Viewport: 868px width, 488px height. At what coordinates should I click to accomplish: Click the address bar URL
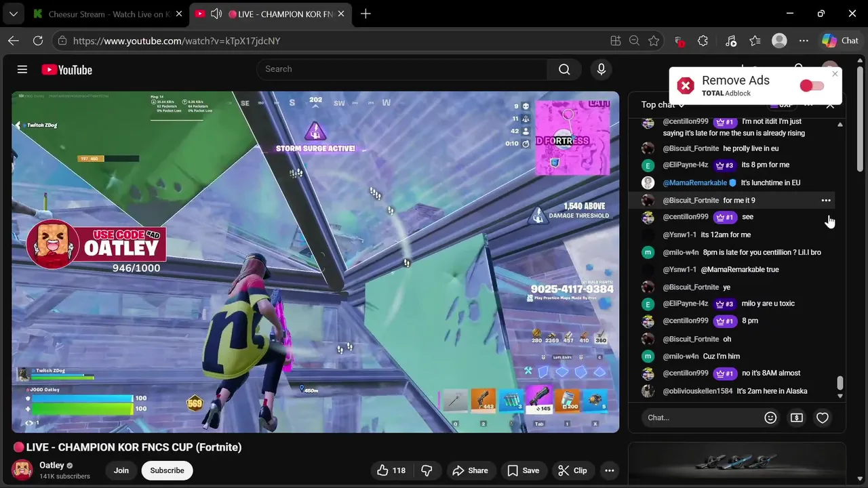[176, 41]
